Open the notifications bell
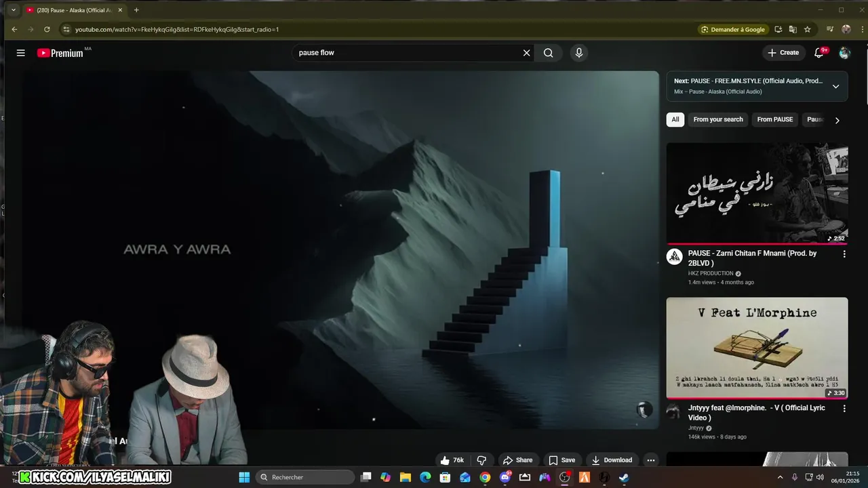The image size is (868, 488). tap(819, 53)
